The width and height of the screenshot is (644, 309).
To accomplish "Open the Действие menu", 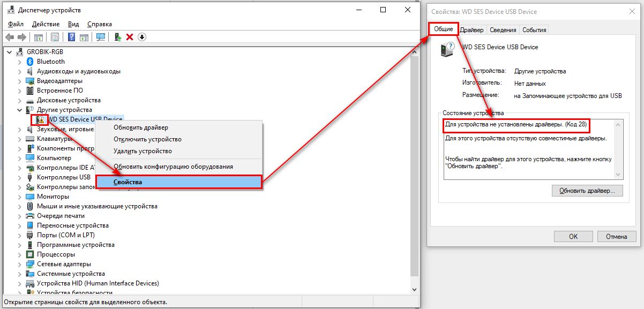I will 46,24.
